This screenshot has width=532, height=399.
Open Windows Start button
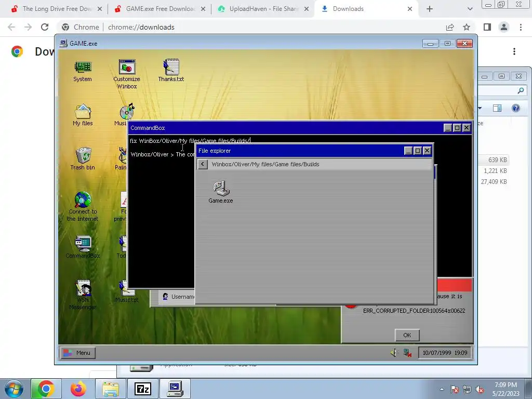[14, 389]
